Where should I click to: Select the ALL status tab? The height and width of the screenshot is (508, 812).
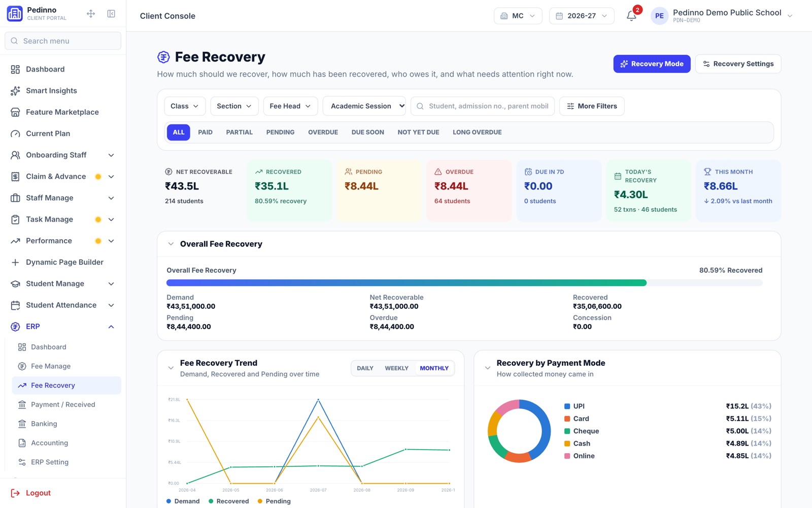179,132
